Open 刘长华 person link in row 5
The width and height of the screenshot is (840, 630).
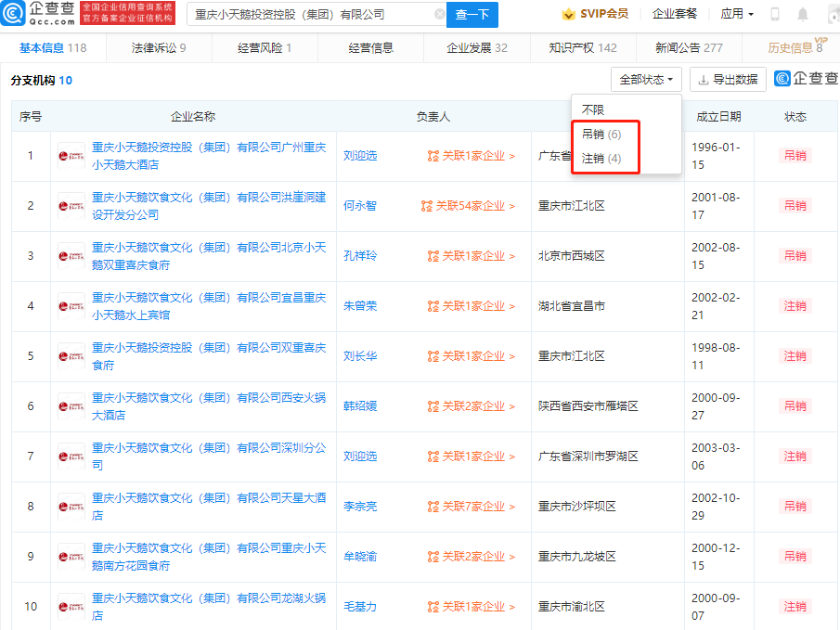[x=359, y=356]
